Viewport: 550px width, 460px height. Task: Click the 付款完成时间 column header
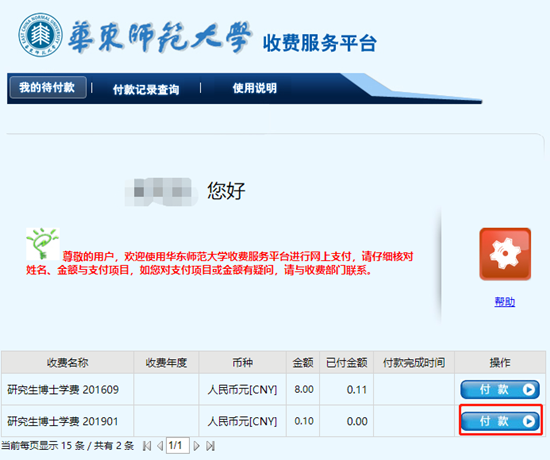tap(414, 362)
